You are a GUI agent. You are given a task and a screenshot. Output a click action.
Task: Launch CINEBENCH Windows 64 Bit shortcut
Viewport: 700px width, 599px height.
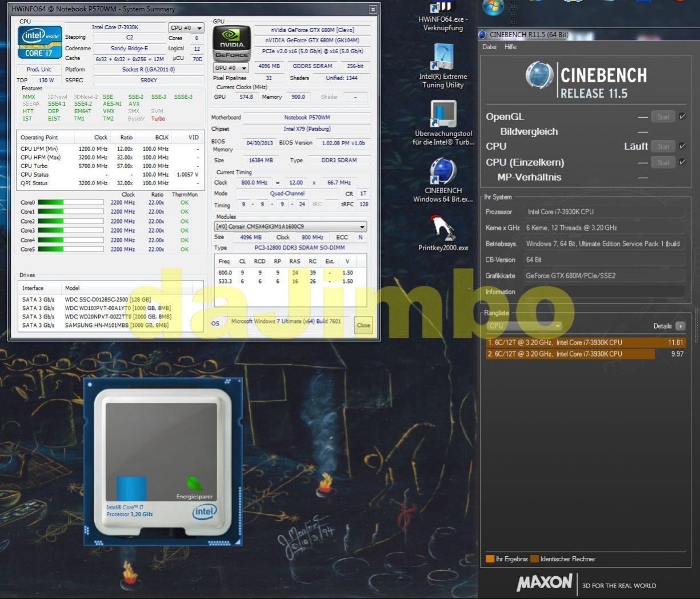pyautogui.click(x=443, y=180)
